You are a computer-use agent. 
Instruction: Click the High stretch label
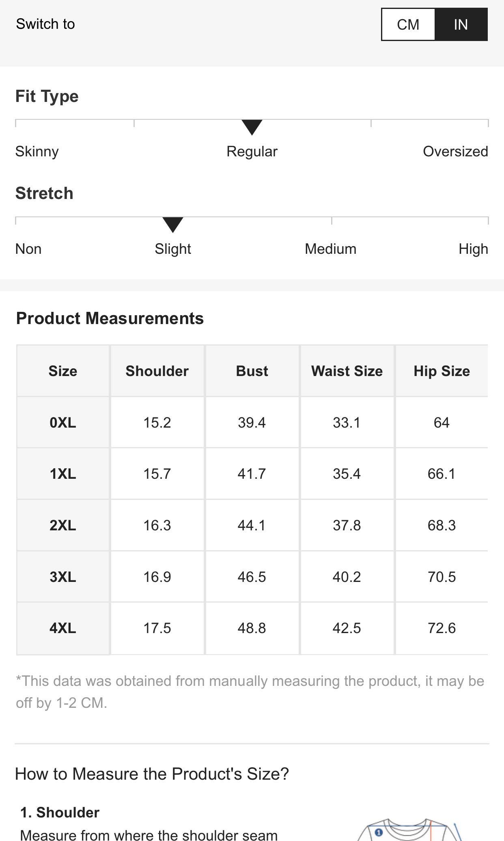pyautogui.click(x=473, y=249)
